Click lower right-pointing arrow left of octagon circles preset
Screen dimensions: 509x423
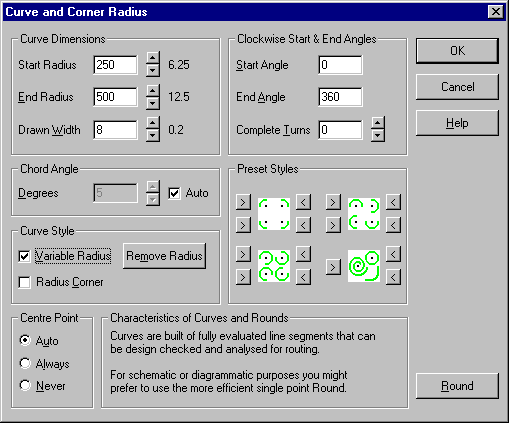pos(243,277)
